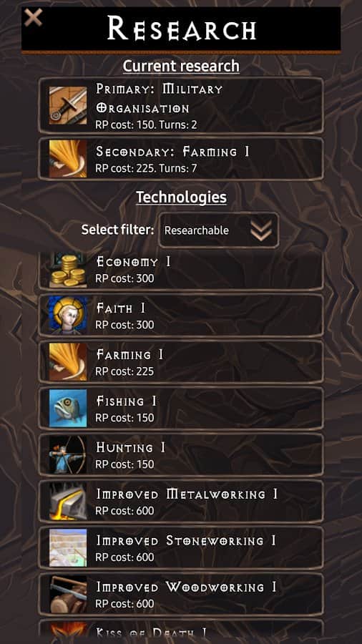This screenshot has width=362, height=644.
Task: Click the Technologies section heading
Action: point(181,197)
